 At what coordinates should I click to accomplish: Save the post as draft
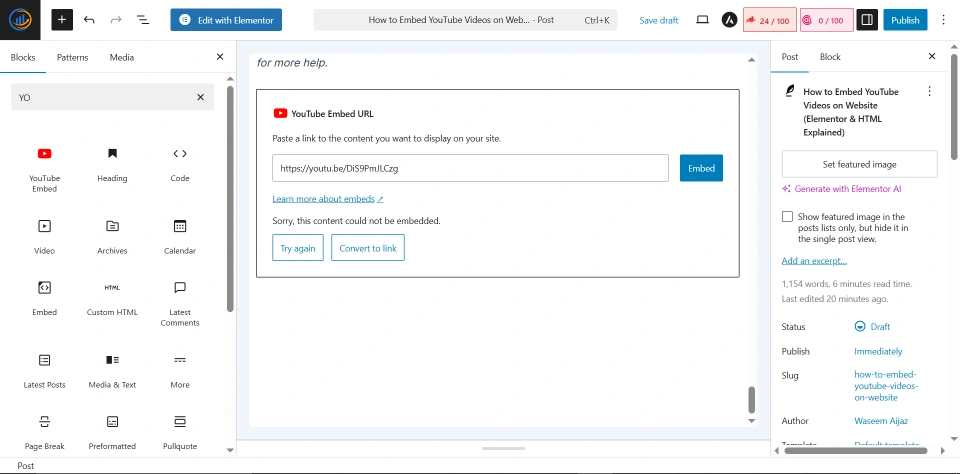click(x=659, y=20)
